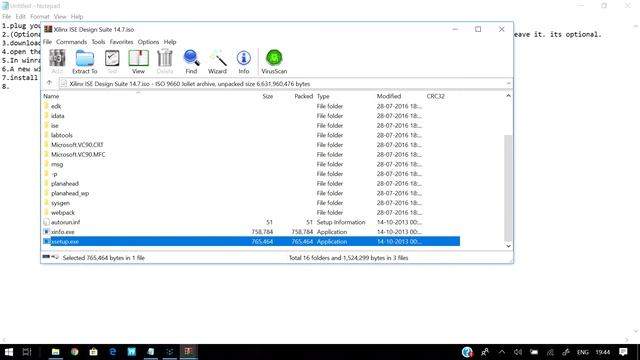
Task: Click the network icon in the system tray
Action: coord(550,352)
